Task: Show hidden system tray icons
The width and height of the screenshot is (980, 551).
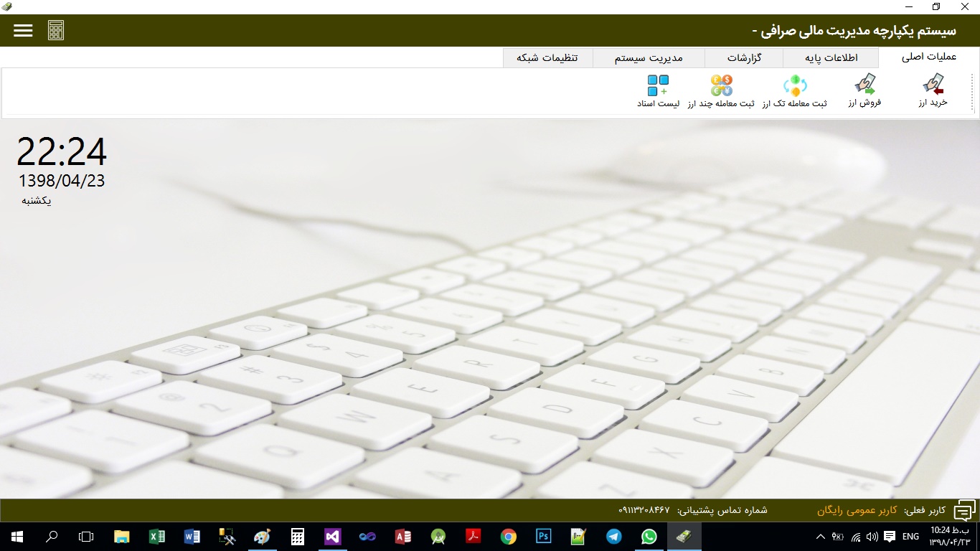Action: 821,537
